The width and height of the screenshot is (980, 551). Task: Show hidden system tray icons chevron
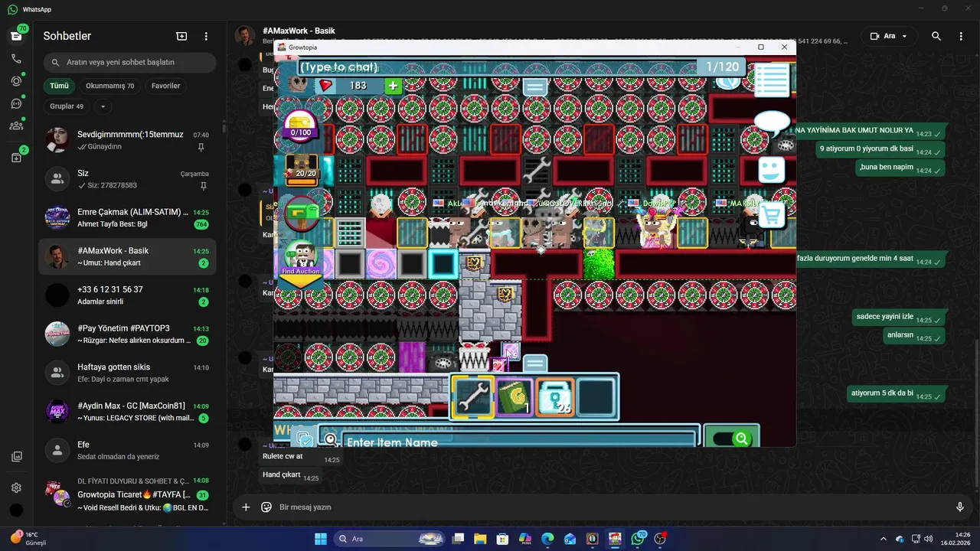884,539
